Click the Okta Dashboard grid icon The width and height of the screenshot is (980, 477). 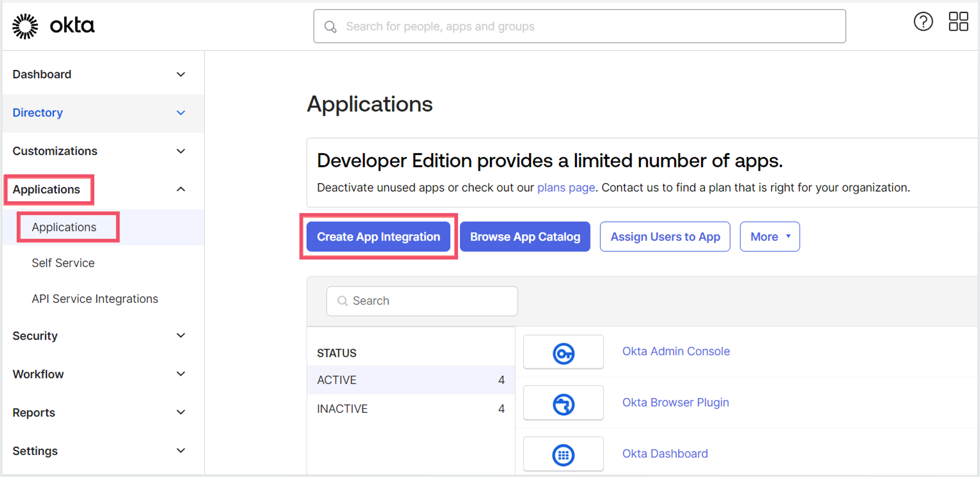click(x=563, y=455)
